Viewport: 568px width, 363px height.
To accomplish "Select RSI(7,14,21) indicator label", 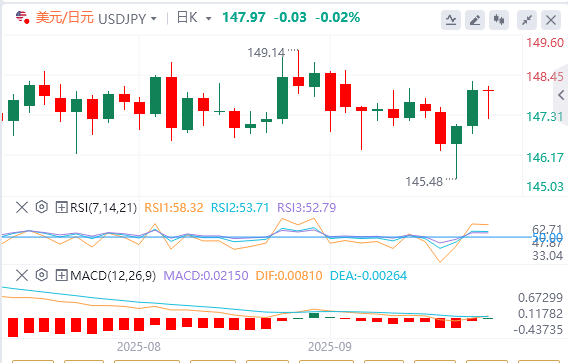I will click(x=104, y=208).
